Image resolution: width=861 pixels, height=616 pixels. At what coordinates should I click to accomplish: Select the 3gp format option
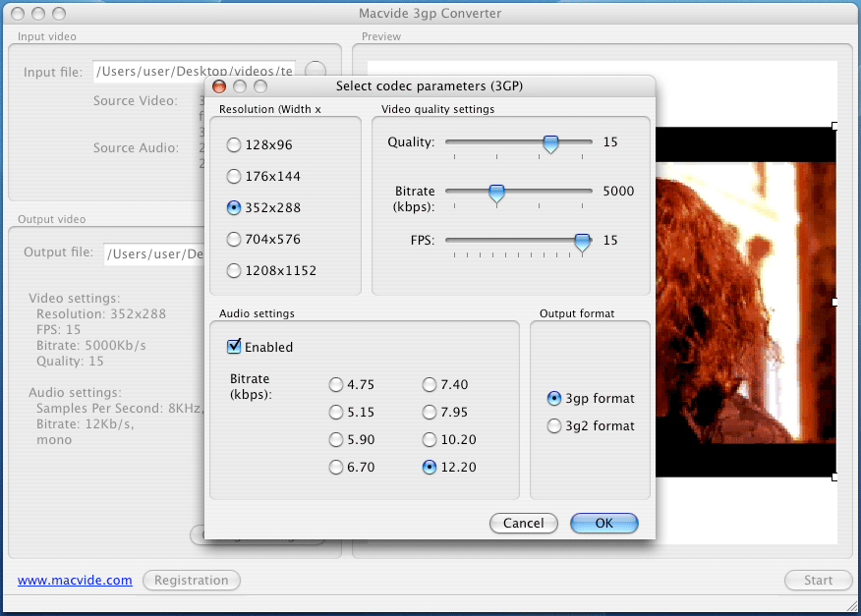(x=554, y=399)
